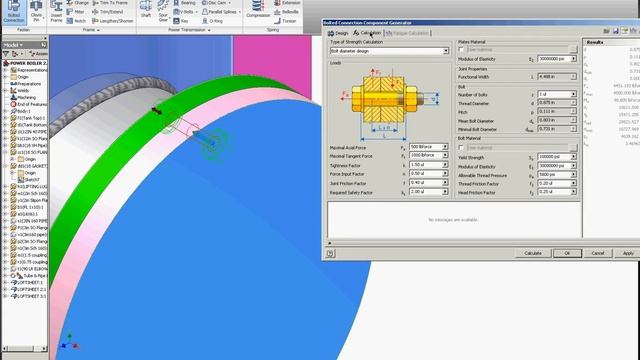This screenshot has height=360, width=640.
Task: Choose the Miter frame tool
Action: click(76, 12)
